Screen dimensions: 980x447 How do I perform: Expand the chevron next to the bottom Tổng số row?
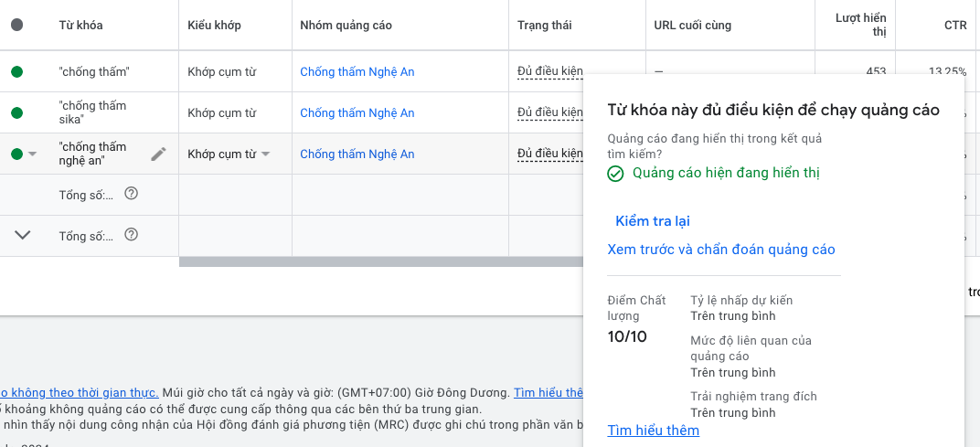23,235
